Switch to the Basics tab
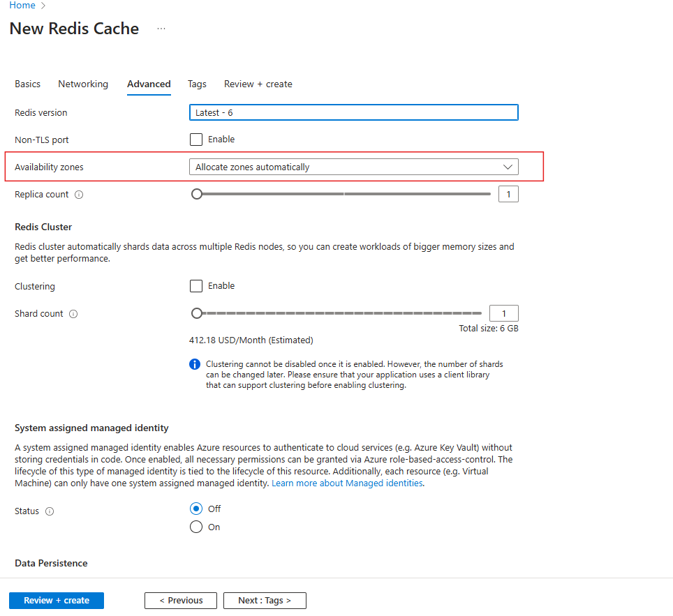 (27, 84)
